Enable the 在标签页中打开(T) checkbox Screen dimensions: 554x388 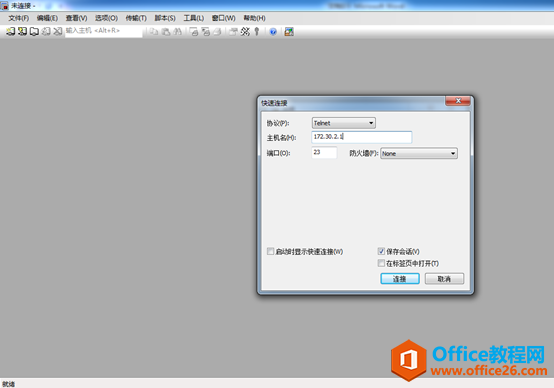pos(381,263)
